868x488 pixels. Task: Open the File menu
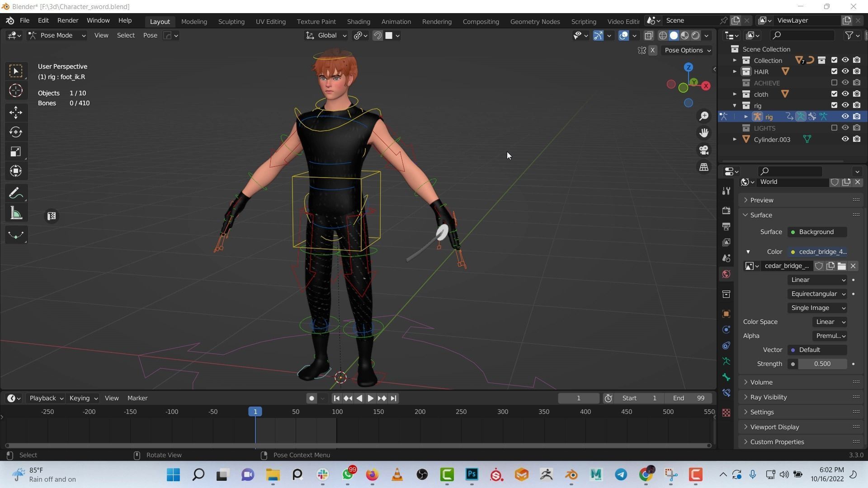click(24, 21)
